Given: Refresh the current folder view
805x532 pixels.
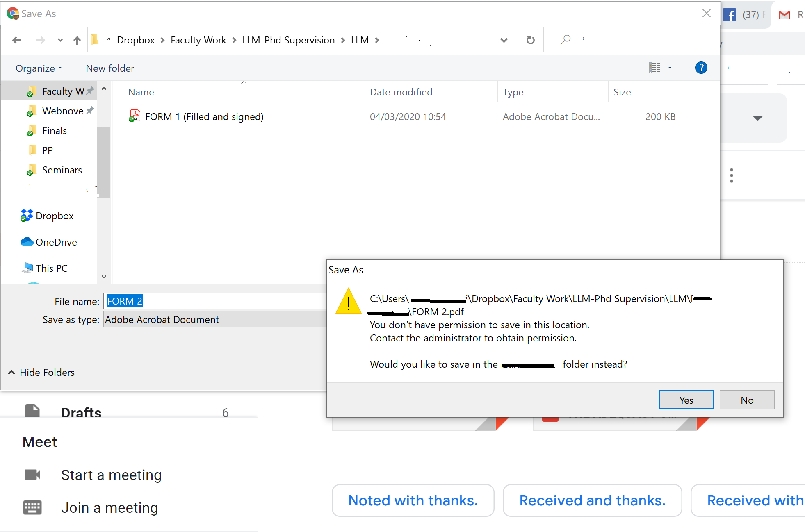Looking at the screenshot, I should coord(530,40).
